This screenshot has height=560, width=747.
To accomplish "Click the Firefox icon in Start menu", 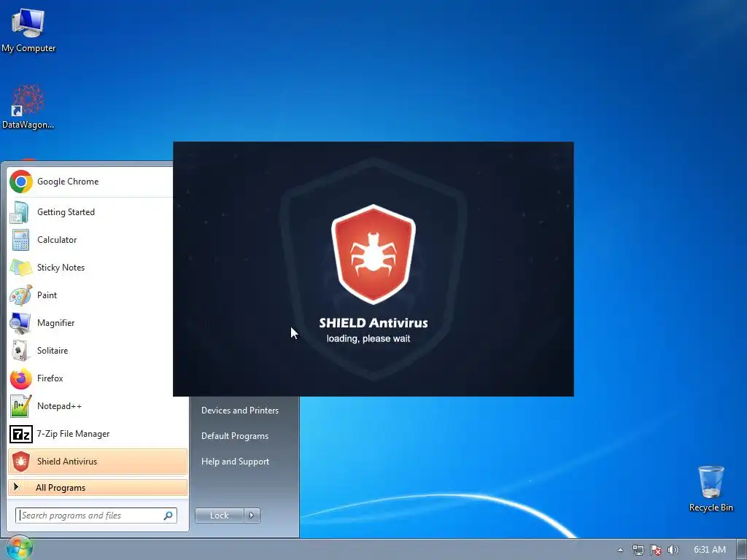I will pyautogui.click(x=21, y=378).
